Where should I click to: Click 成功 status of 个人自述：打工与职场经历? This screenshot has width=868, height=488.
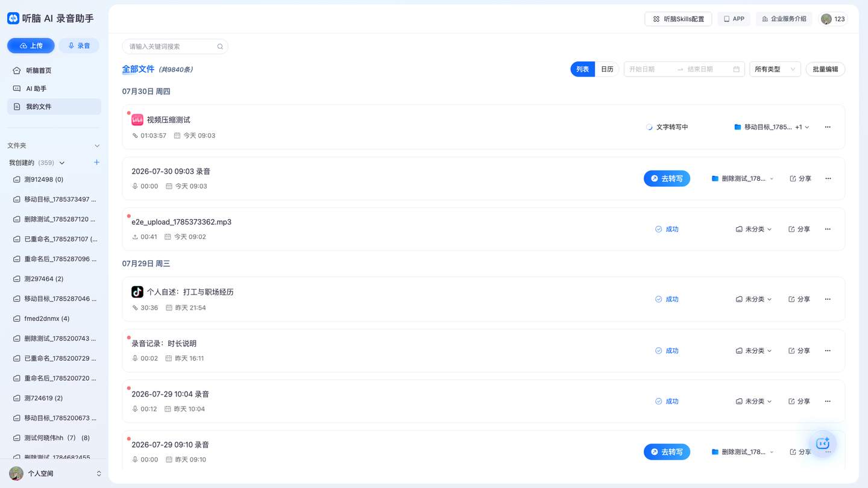667,299
